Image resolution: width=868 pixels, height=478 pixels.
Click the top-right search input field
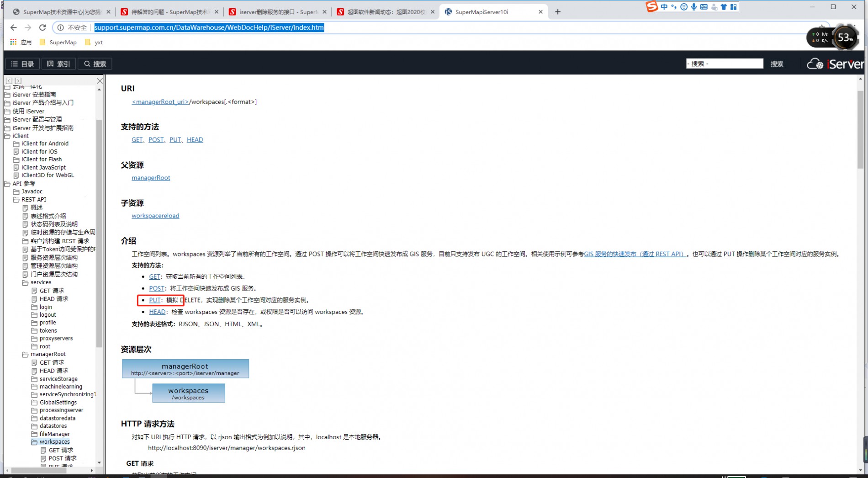724,64
